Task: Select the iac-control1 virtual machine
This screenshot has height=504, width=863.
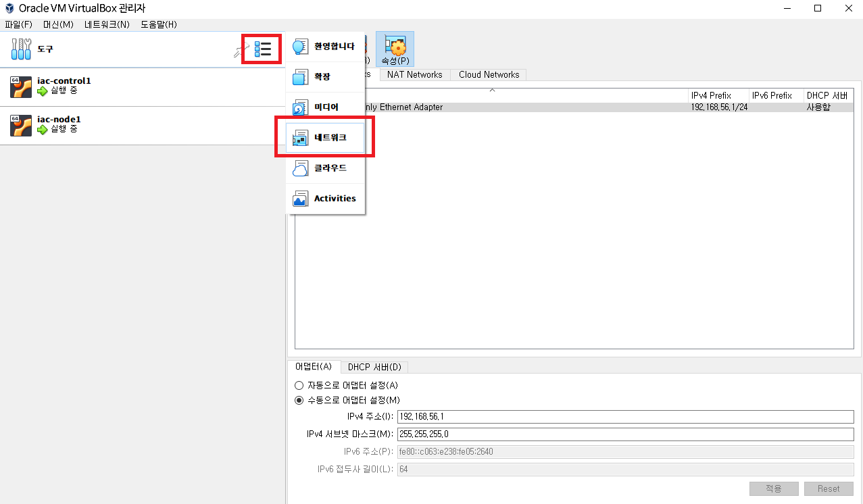Action: pos(143,87)
